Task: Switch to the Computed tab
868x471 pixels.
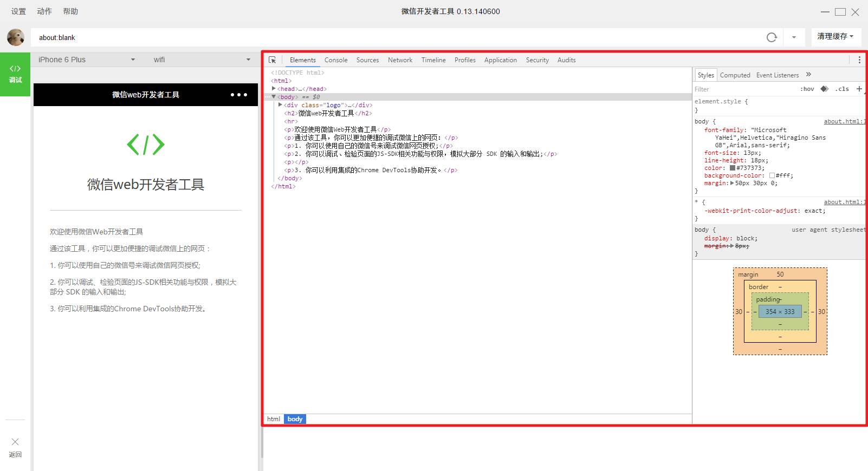Action: coord(735,75)
